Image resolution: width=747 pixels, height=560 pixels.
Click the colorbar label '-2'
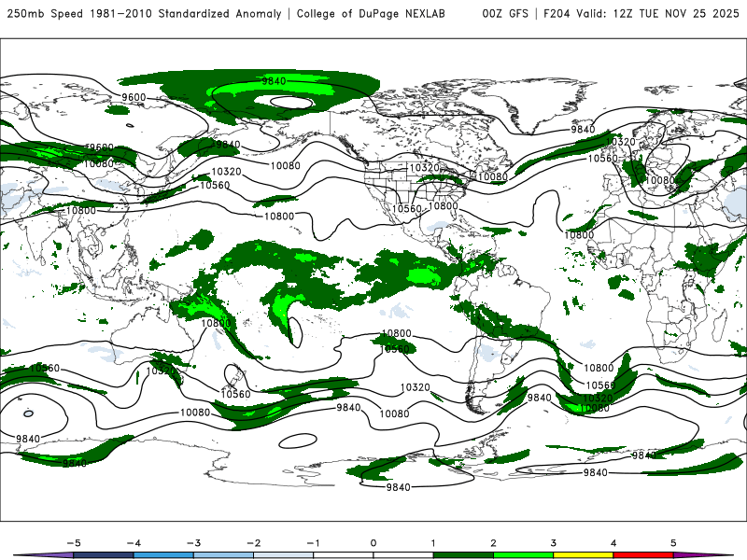click(x=253, y=543)
